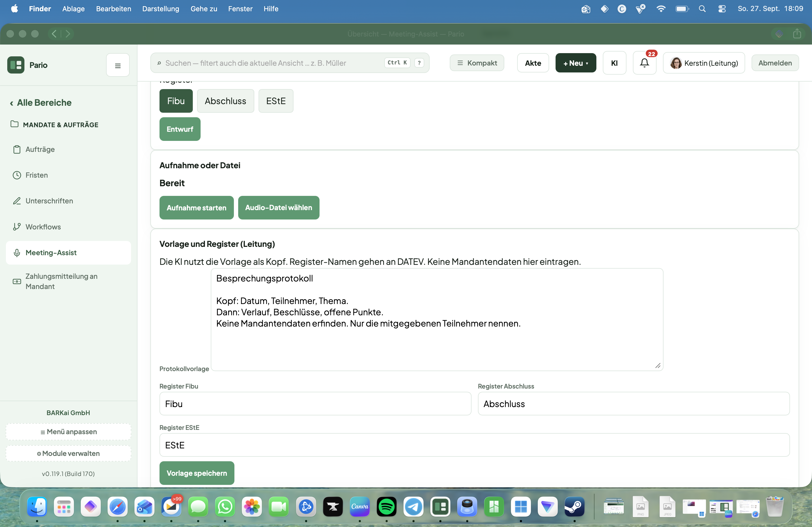Screen dimensions: 812x527
Task: Toggle the Kompakt view button
Action: click(x=477, y=63)
